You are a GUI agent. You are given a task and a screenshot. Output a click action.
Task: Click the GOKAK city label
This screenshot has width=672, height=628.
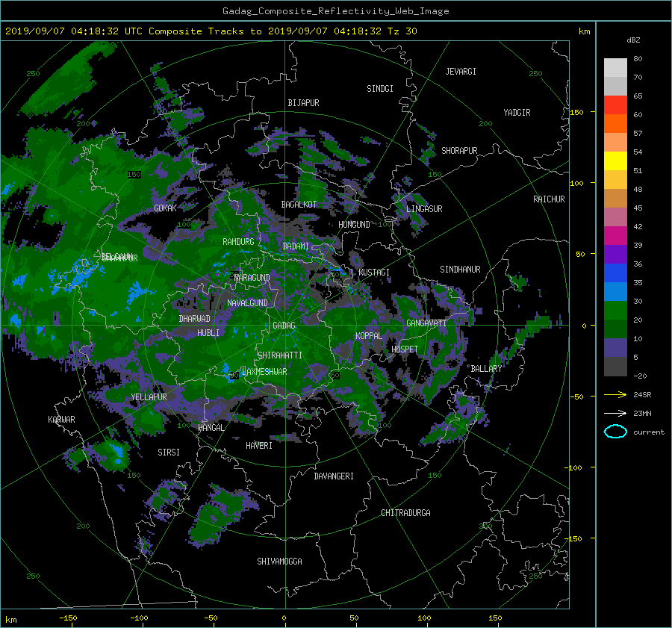(165, 208)
